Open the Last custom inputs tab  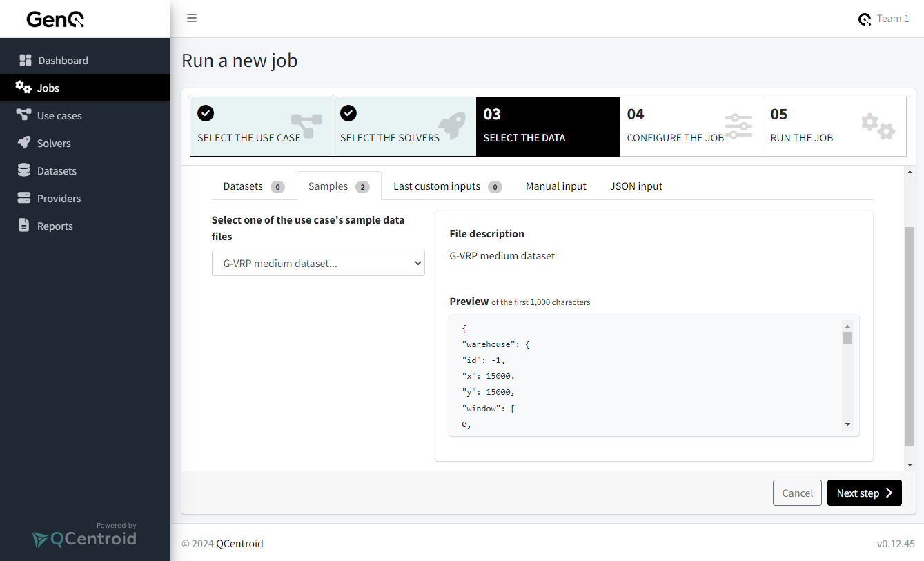447,186
